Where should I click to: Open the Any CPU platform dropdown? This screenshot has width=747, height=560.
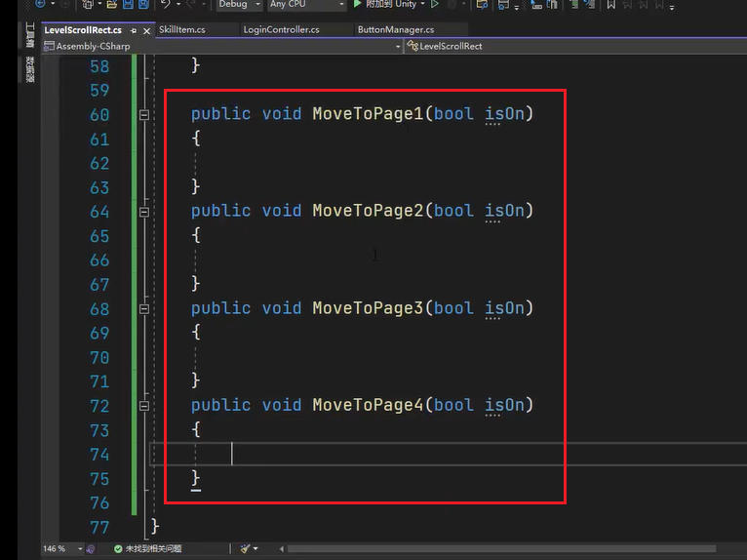[x=305, y=5]
